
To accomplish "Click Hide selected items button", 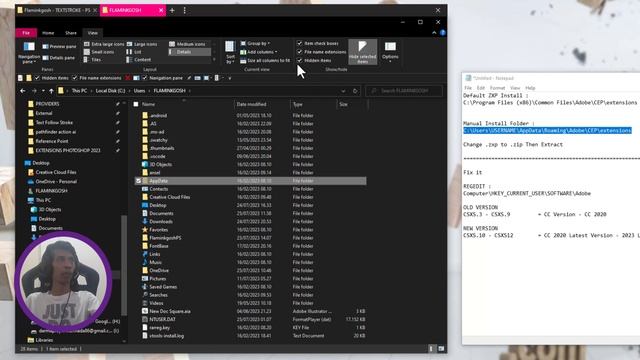I will coord(362,52).
